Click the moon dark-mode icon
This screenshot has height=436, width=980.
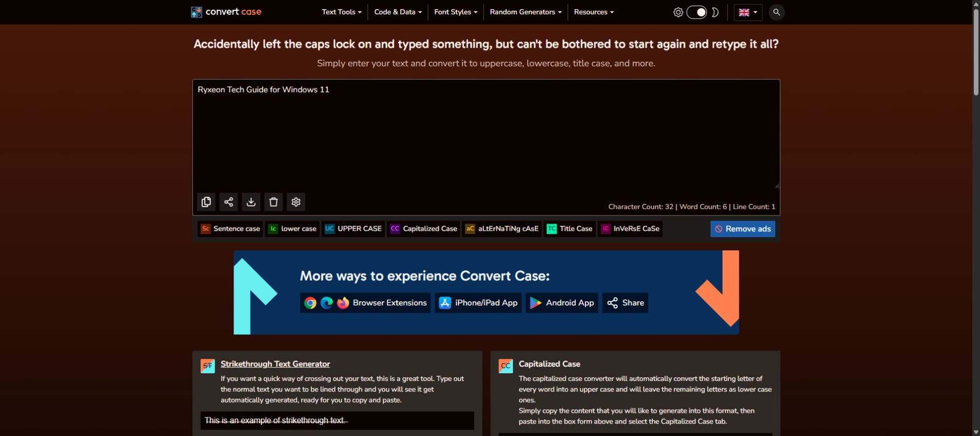[x=715, y=12]
